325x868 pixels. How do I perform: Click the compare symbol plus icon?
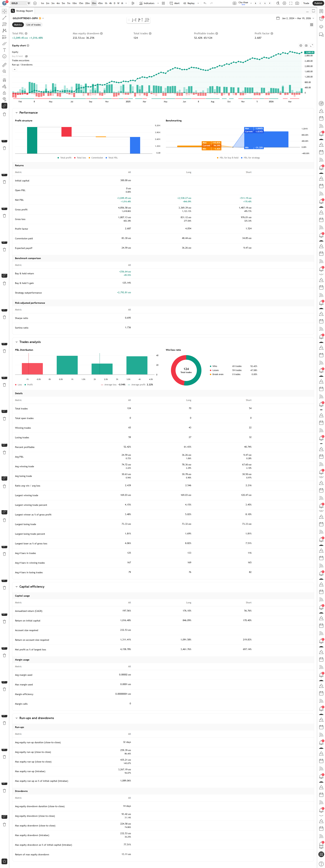(35, 3)
